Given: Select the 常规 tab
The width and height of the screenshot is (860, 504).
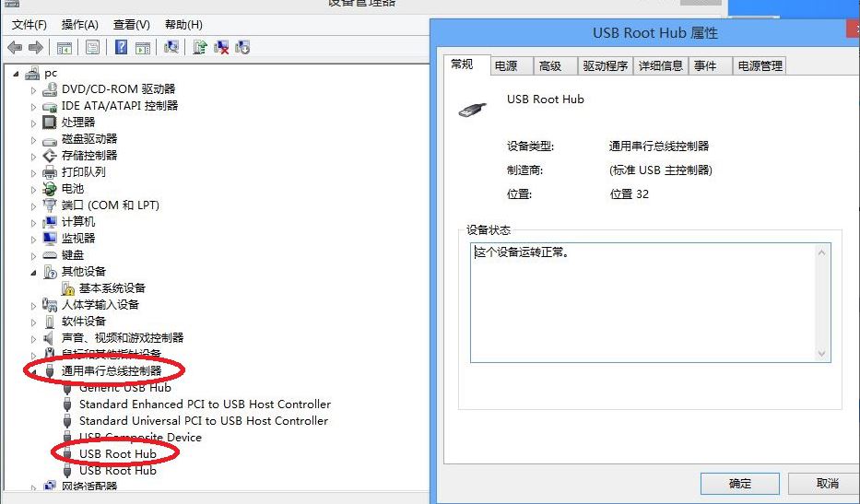Looking at the screenshot, I should [466, 64].
